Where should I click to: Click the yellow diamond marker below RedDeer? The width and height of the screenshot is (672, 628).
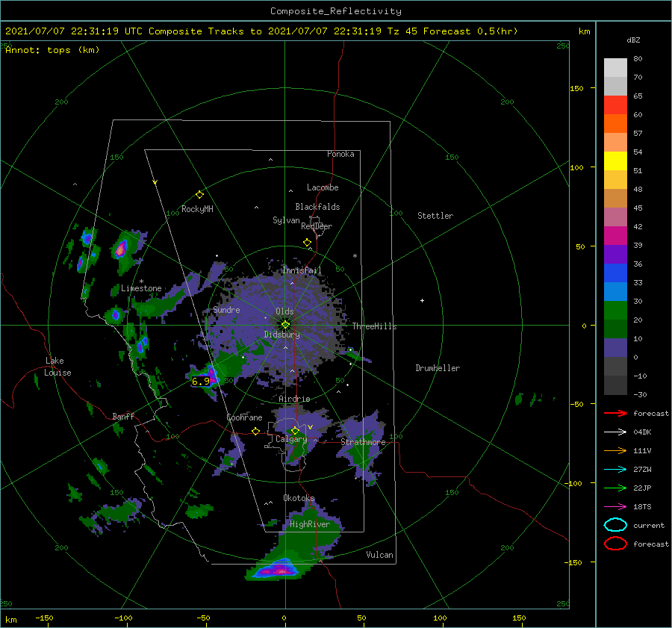pos(307,243)
